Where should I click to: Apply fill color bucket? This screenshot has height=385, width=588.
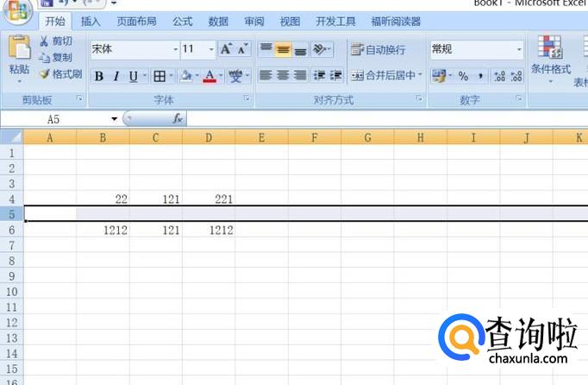tap(186, 76)
